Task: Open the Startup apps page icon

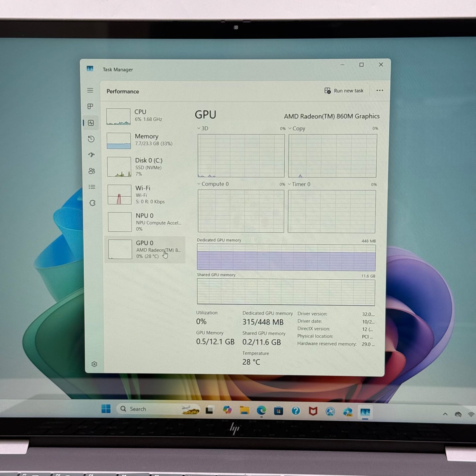Action: (x=92, y=155)
